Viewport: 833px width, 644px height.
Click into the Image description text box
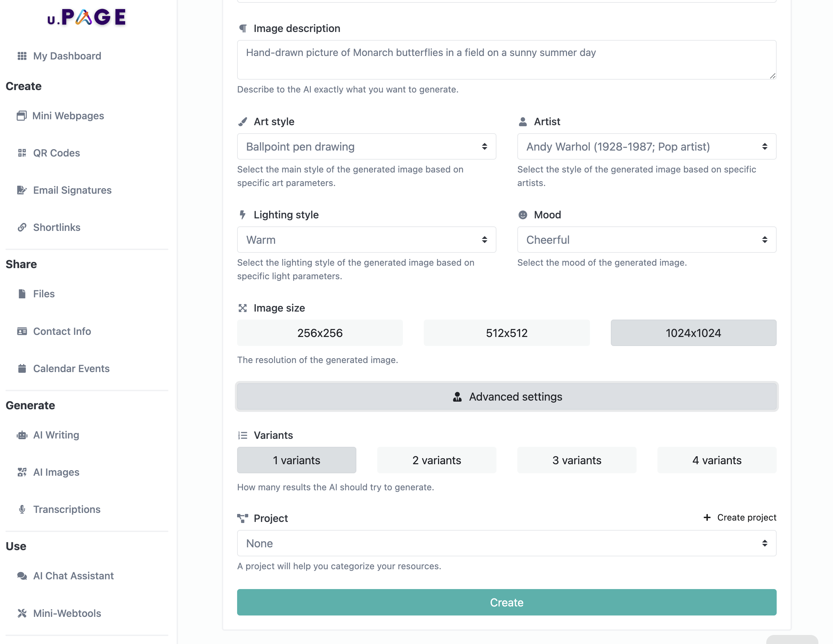coord(506,60)
